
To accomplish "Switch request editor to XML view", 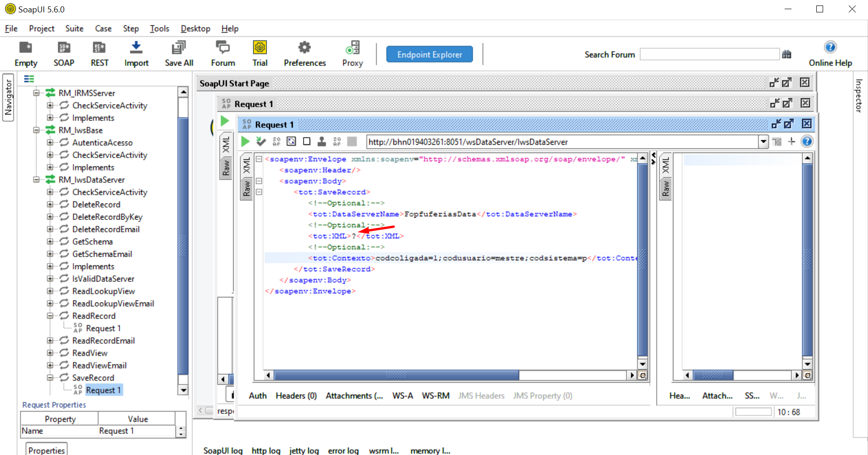I will [x=246, y=165].
